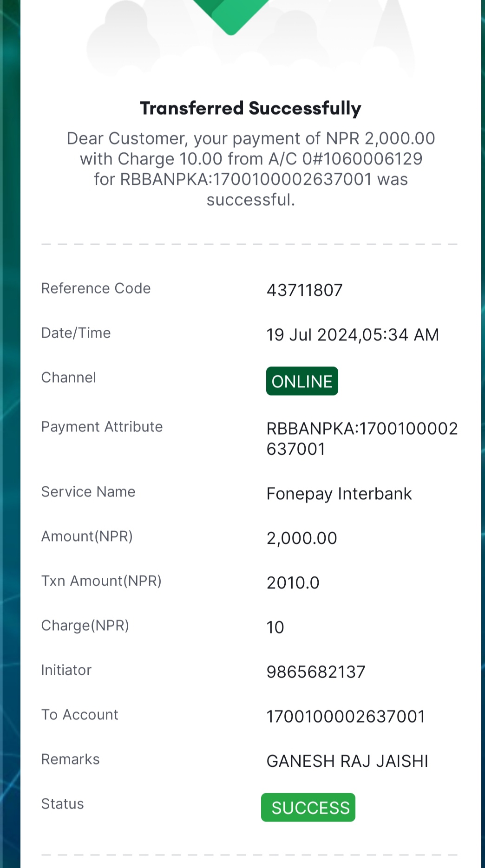Image resolution: width=485 pixels, height=868 pixels.
Task: Click the Date/Time label
Action: tap(76, 333)
